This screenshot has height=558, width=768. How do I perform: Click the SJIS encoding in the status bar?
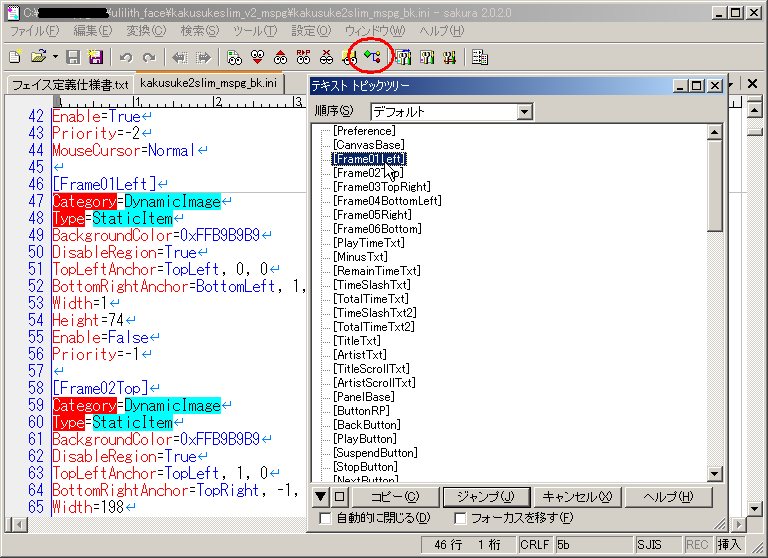(649, 545)
